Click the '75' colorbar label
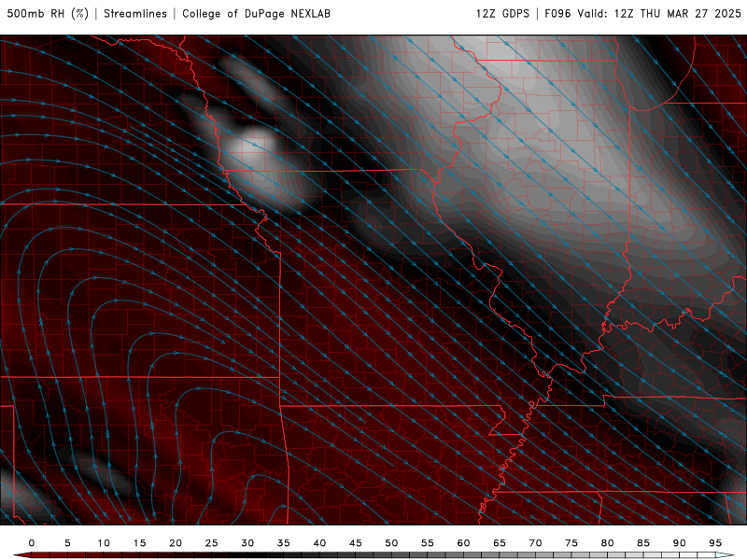Viewport: 747px width, 560px height. (571, 543)
